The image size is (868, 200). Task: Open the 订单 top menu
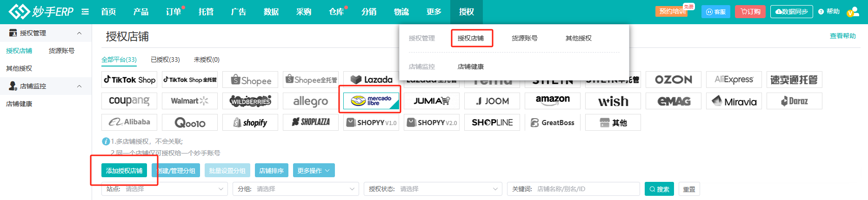[x=174, y=12]
